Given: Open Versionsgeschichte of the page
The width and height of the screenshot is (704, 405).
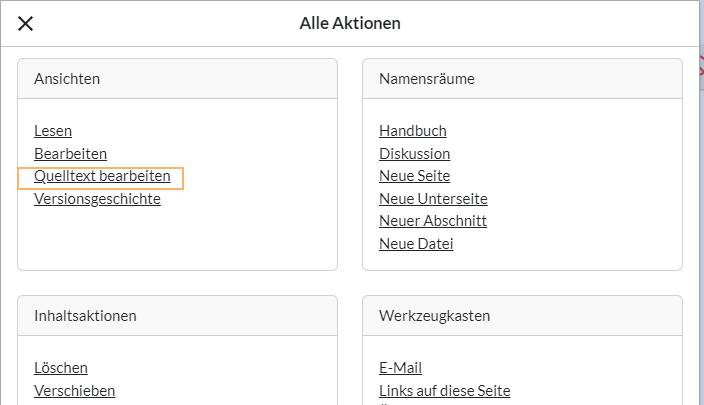Looking at the screenshot, I should (x=97, y=199).
